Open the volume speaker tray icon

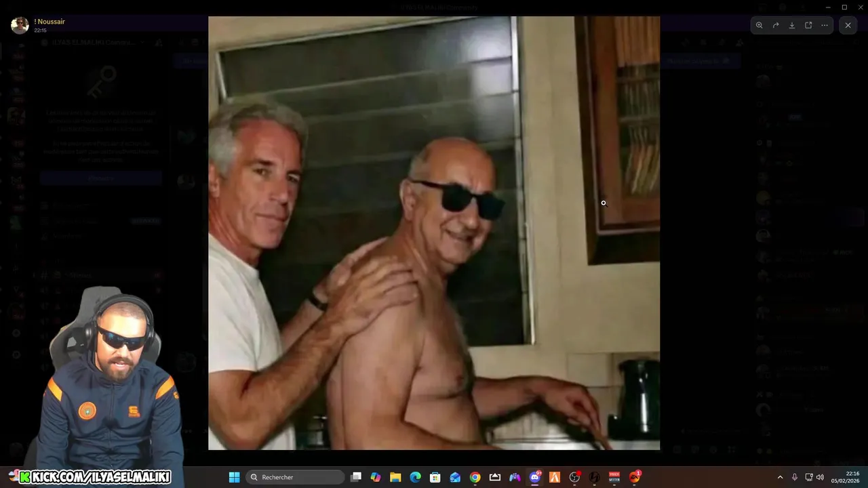tap(820, 477)
